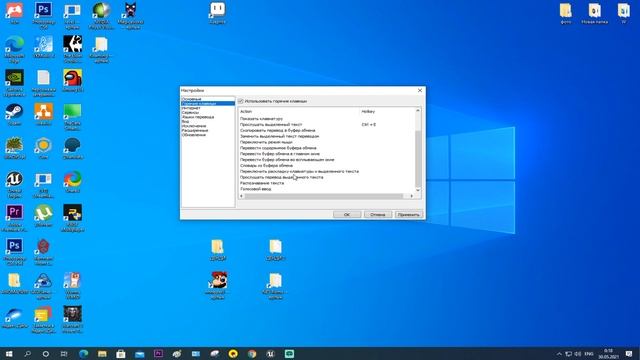Image resolution: width=640 pixels, height=360 pixels.
Task: Click the hotkey list's scroll-up arrow
Action: click(418, 111)
